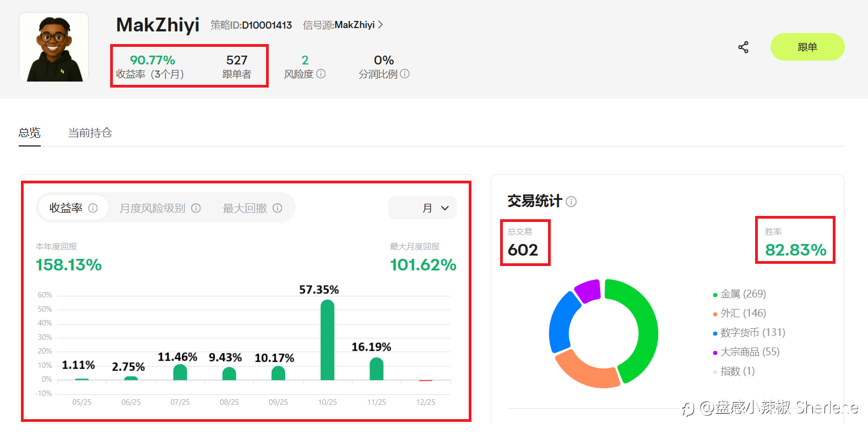
Task: Open info tooltip beside 分润比例
Action: [405, 74]
